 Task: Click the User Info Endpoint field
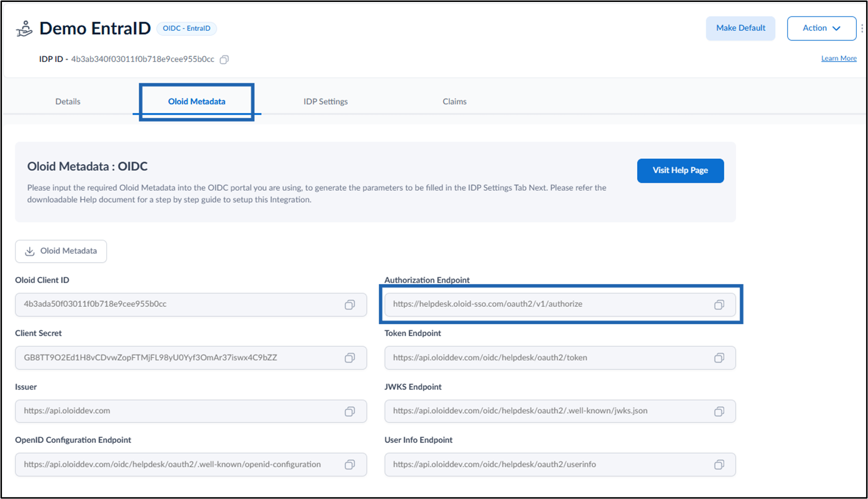pos(560,465)
